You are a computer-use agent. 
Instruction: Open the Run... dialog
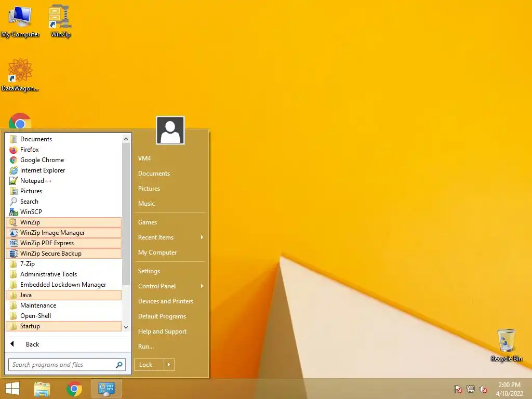click(170, 347)
